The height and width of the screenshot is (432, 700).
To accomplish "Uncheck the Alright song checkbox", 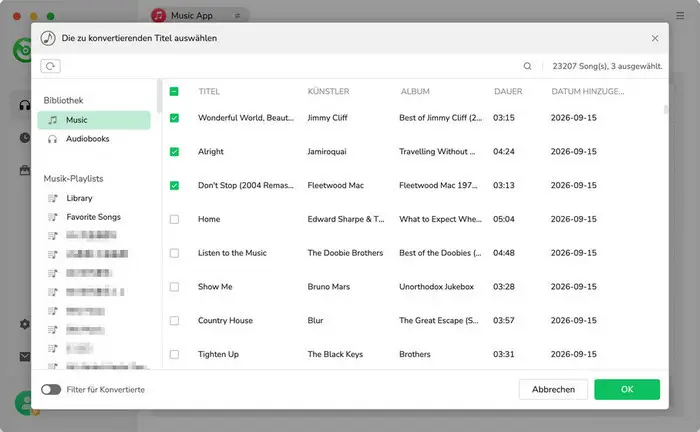I will [x=174, y=152].
